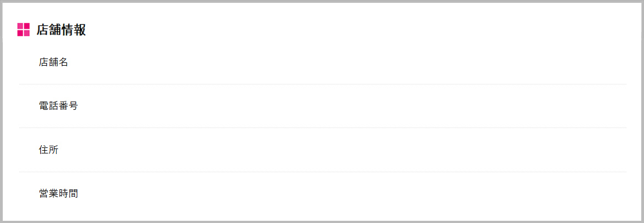644x223 pixels.
Task: Select the 営業時間 label
Action: click(58, 193)
